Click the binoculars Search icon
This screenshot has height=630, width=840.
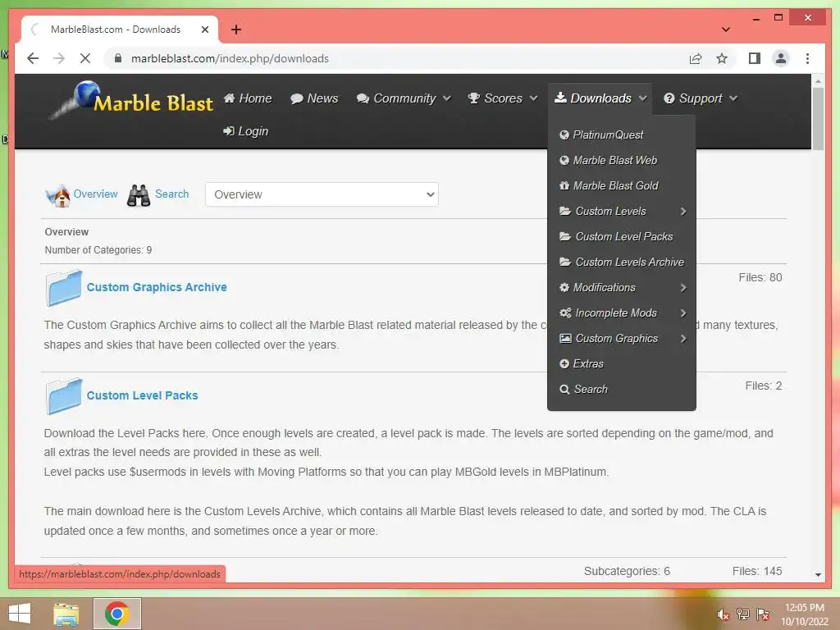[139, 195]
